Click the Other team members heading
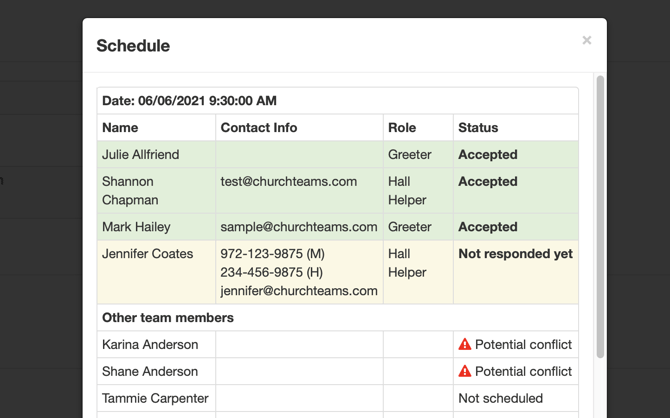670x418 pixels. pyautogui.click(x=168, y=318)
